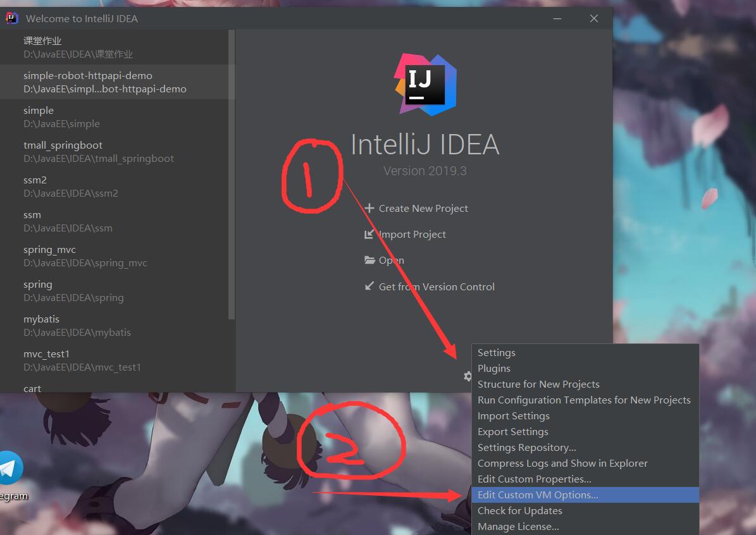The image size is (756, 535).
Task: Open Settings from the Configure menu
Action: click(x=585, y=352)
